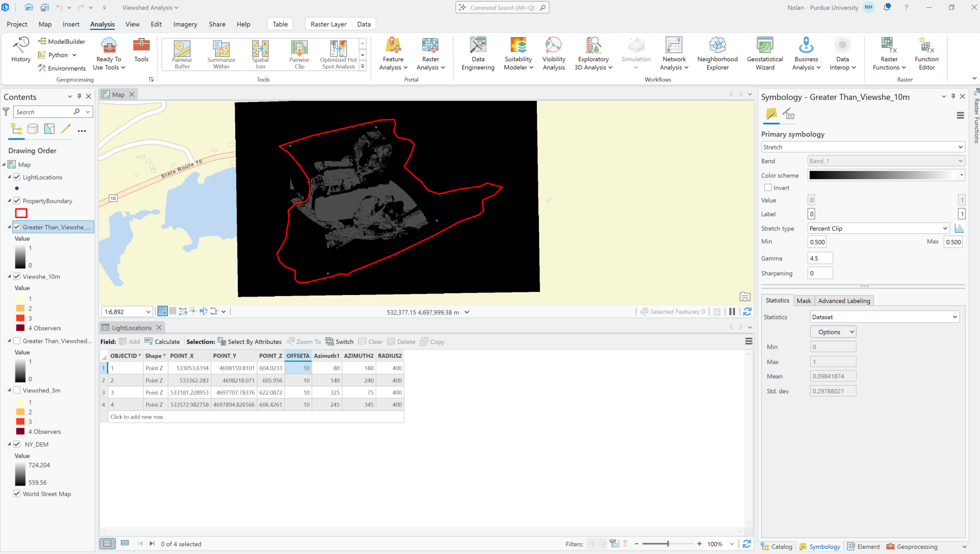Image resolution: width=980 pixels, height=554 pixels.
Task: Launch ModelBuilder
Action: point(61,41)
